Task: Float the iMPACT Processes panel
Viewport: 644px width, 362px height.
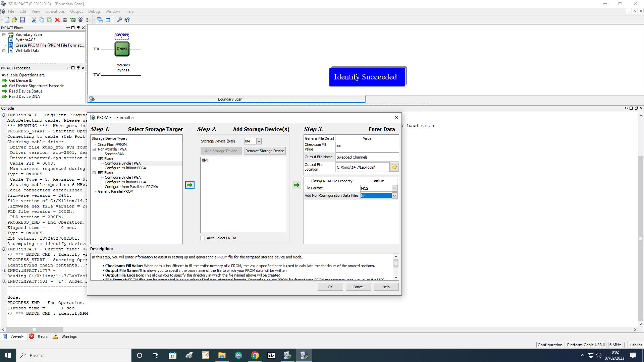Action: pos(78,68)
